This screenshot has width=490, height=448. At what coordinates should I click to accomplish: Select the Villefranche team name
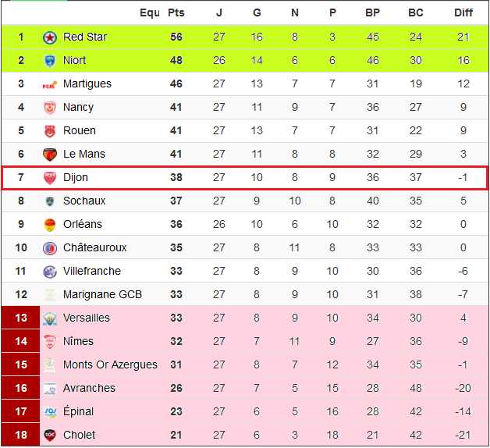pos(92,271)
